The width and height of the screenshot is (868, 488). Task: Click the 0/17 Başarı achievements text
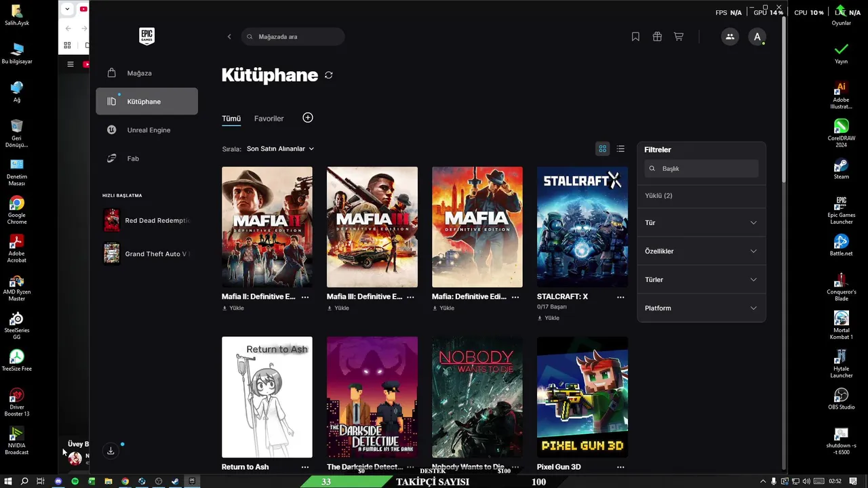point(552,307)
